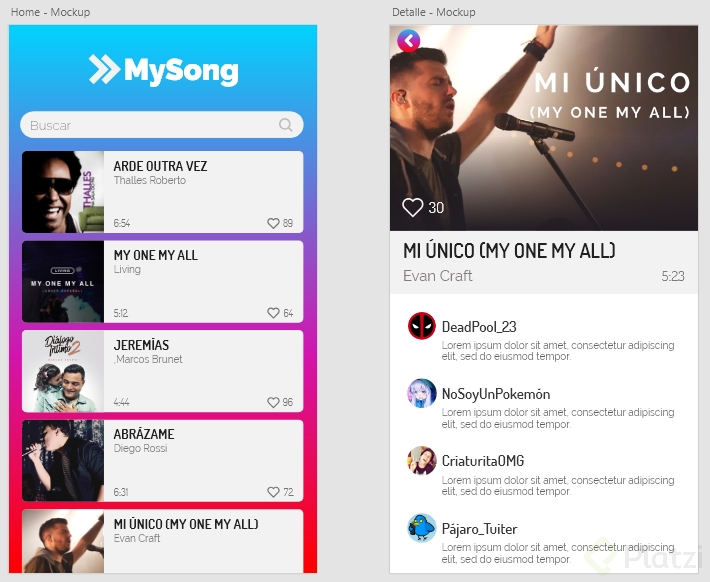Click the back arrow icon on detail screen
Screen dimensions: 710x582
[x=408, y=41]
